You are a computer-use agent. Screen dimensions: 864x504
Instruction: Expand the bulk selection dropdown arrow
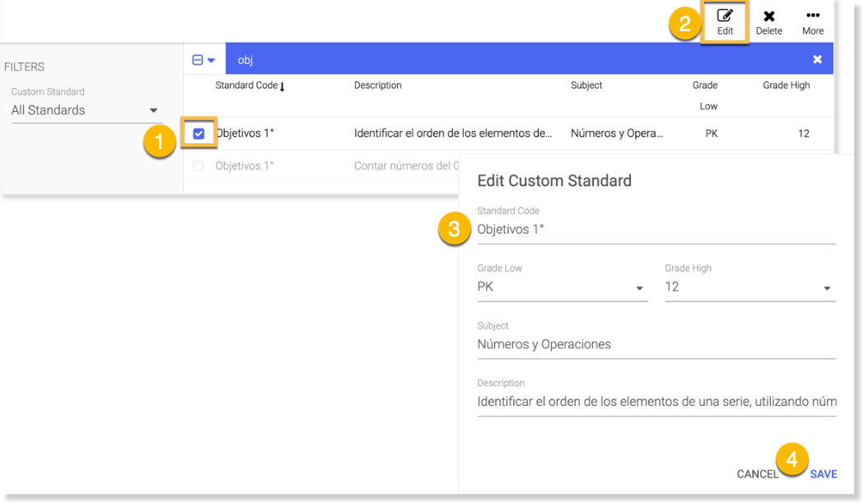[211, 59]
